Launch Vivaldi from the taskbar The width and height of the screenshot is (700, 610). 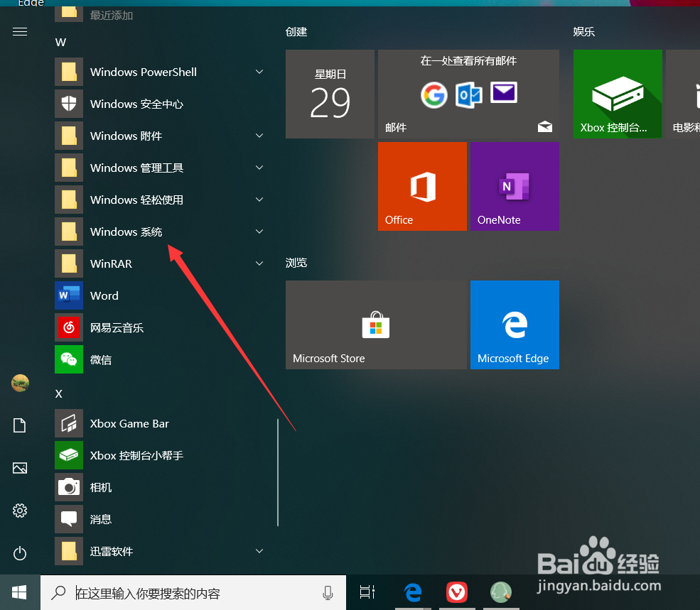coord(457,592)
